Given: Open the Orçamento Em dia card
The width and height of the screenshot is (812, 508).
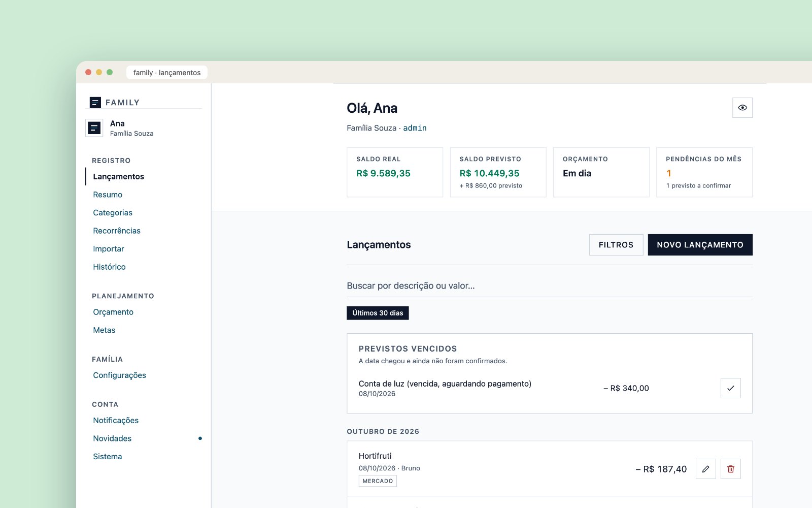Looking at the screenshot, I should pyautogui.click(x=601, y=172).
